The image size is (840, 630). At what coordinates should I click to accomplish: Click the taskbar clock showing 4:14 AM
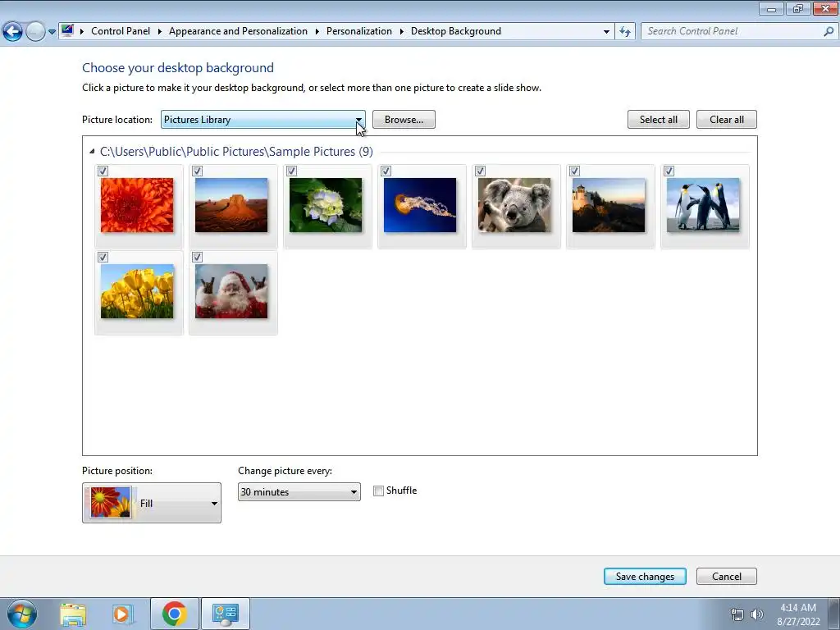pos(798,614)
